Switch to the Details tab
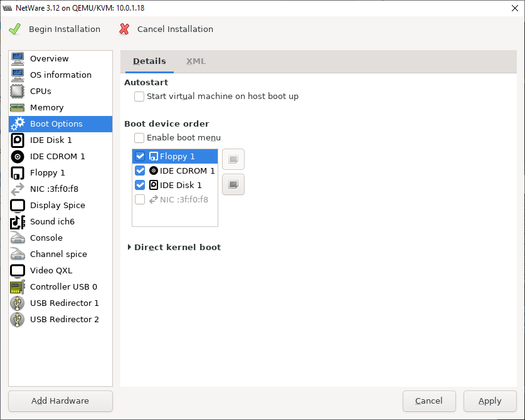525x420 pixels. click(149, 61)
